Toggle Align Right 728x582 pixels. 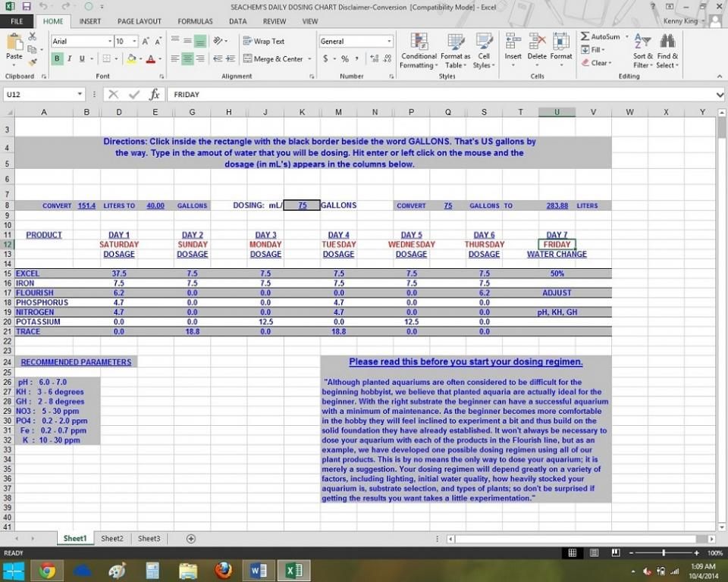pyautogui.click(x=200, y=59)
